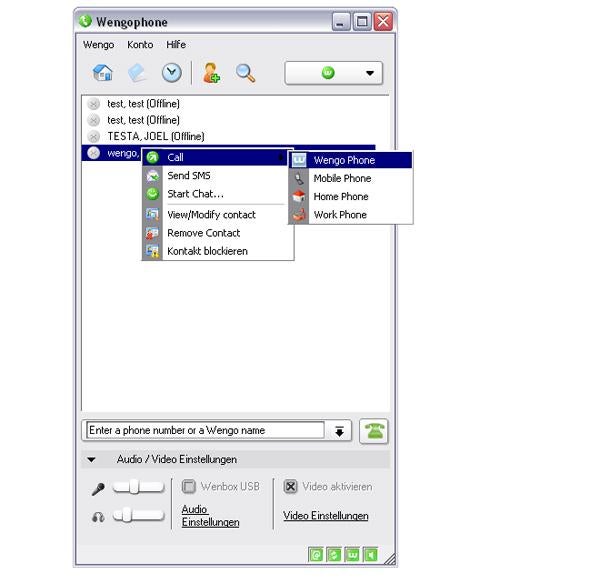Minimize the Wengophone window

pyautogui.click(x=341, y=22)
